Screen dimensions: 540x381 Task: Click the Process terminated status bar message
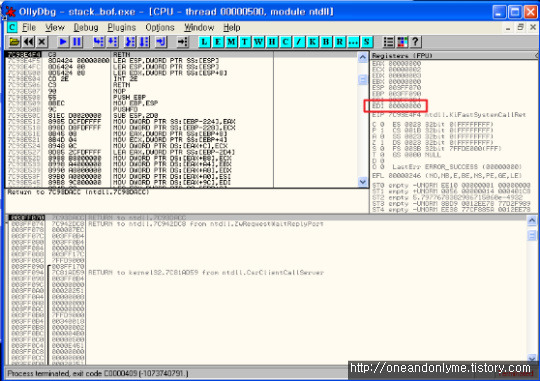[98, 373]
